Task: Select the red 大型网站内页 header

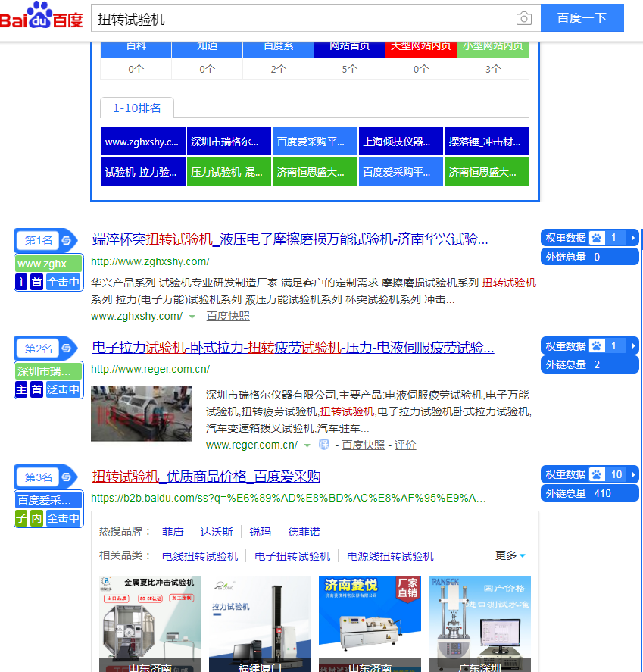Action: [x=420, y=49]
